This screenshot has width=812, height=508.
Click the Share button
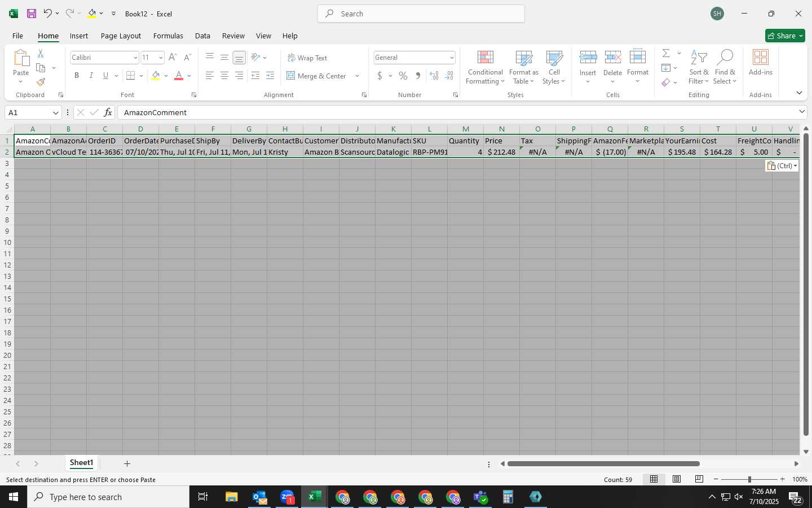pos(785,36)
